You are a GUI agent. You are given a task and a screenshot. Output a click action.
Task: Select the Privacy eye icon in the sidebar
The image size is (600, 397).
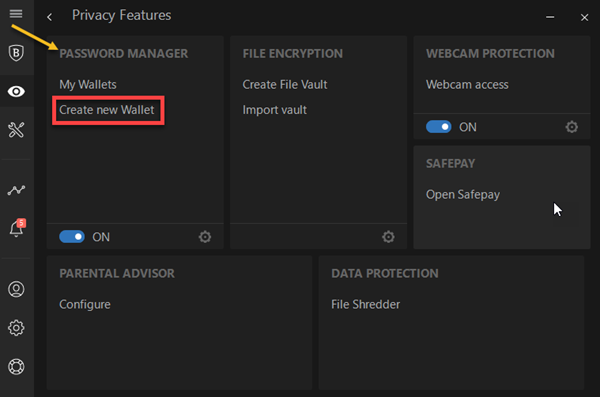16,91
